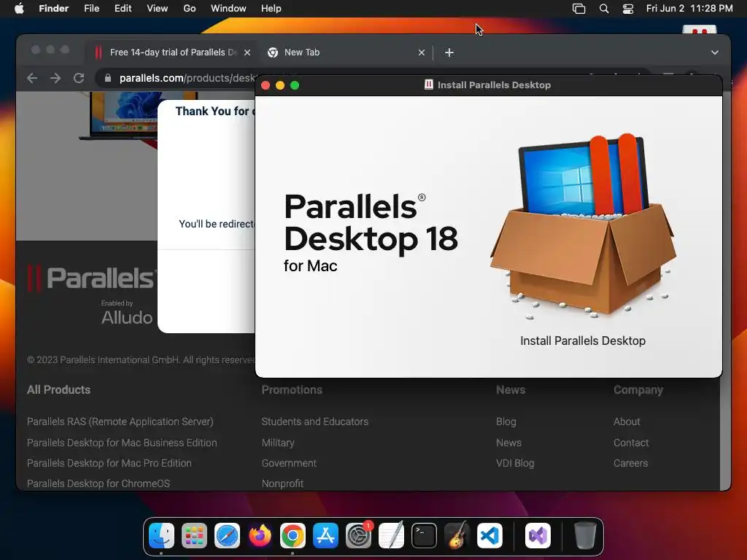
Task: Open Control Center icon
Action: tap(628, 9)
